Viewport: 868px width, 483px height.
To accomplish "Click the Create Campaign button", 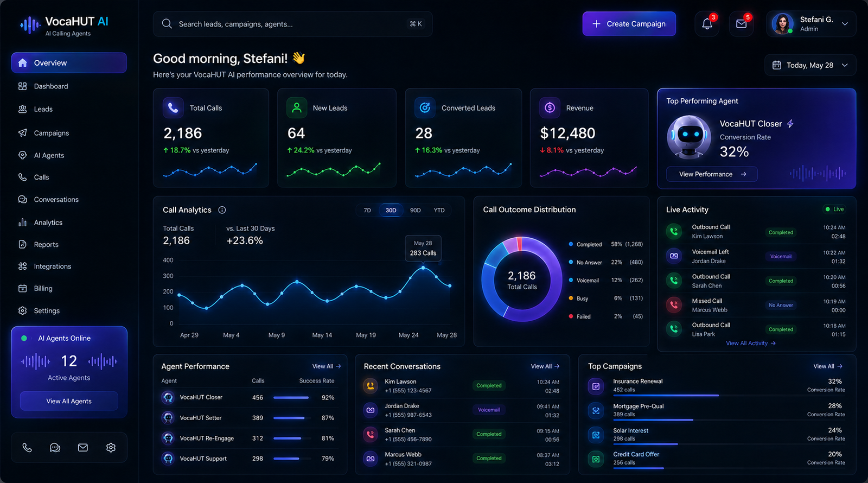I will pos(629,24).
